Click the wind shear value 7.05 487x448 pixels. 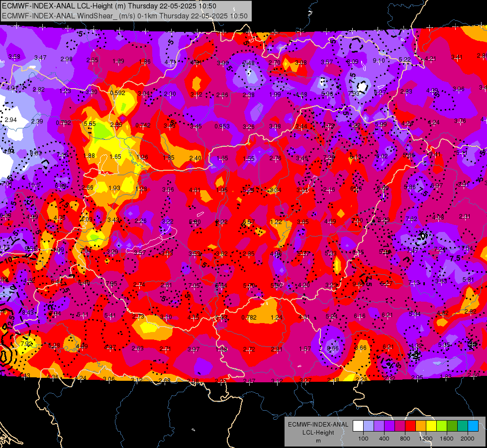click(194, 285)
